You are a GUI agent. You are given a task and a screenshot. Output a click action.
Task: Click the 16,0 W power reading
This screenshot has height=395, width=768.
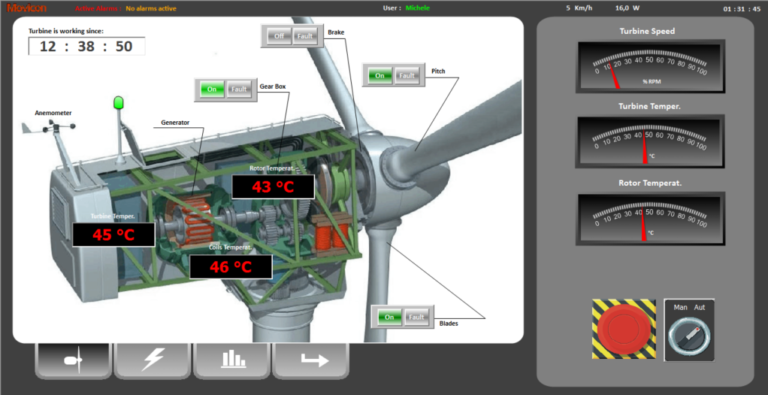[627, 8]
